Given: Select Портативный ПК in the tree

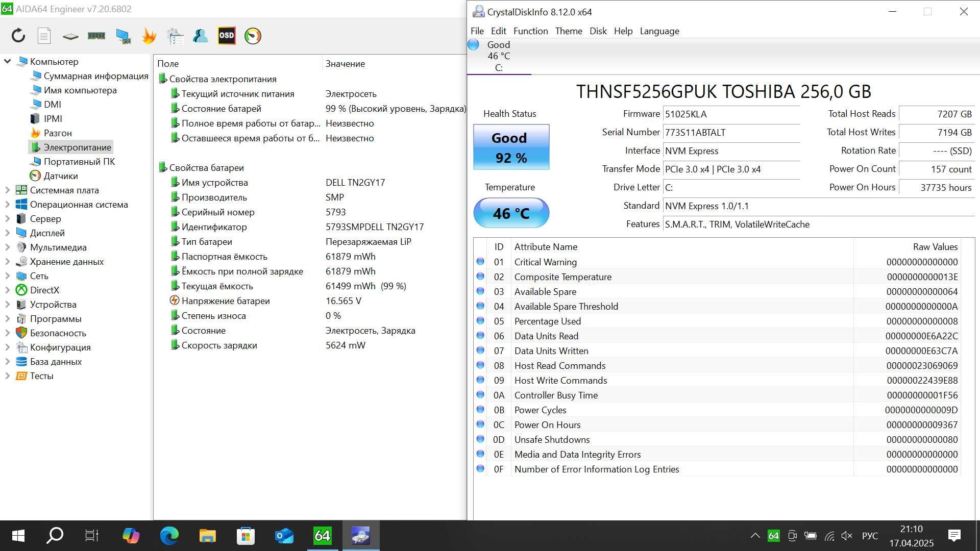Looking at the screenshot, I should click(79, 161).
